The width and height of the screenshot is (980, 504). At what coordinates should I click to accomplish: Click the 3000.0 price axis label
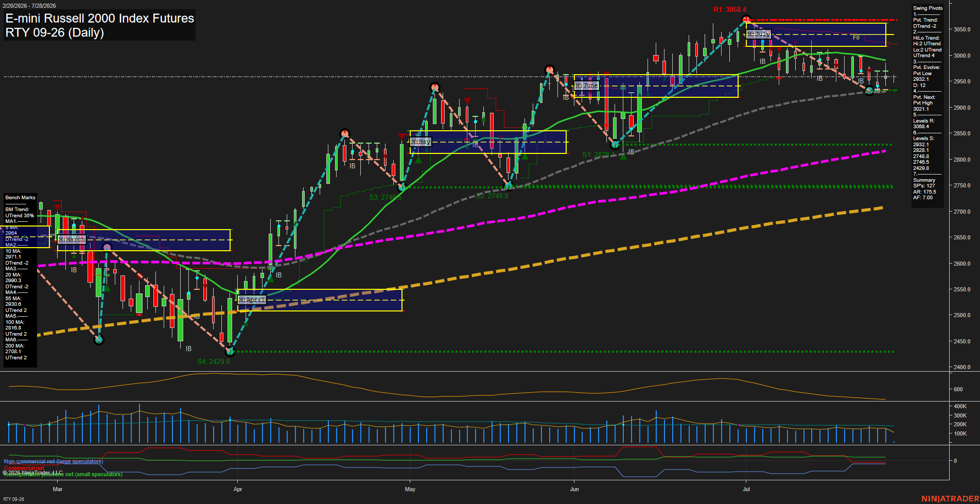coord(961,56)
